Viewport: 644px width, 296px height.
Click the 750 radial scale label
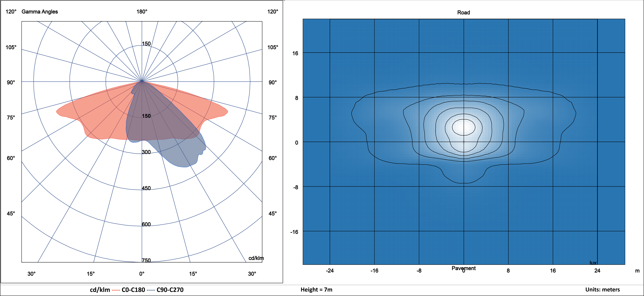coord(146,260)
